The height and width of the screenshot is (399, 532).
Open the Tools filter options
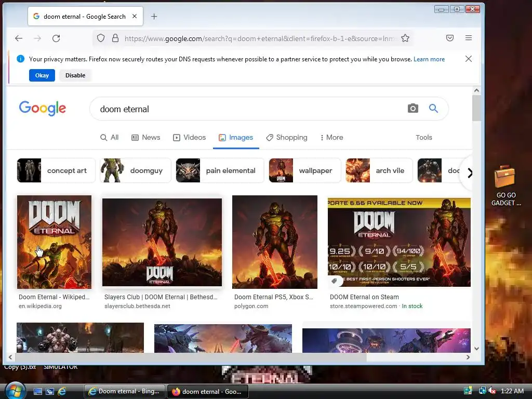pyautogui.click(x=424, y=137)
